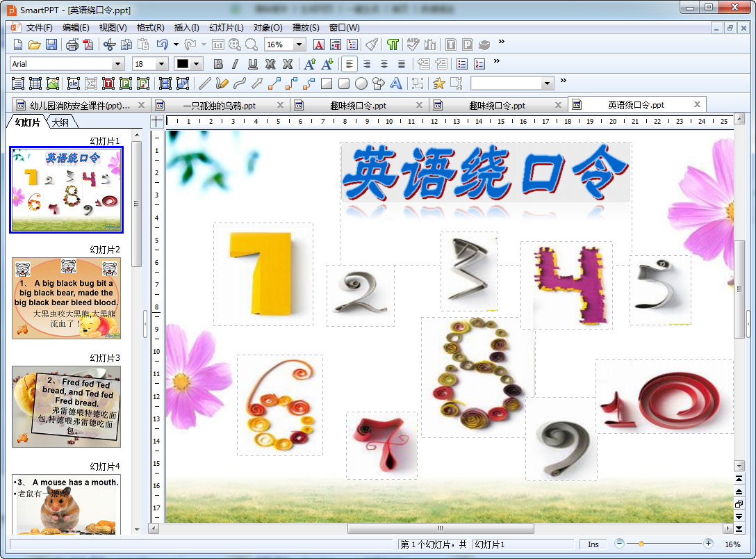Toggle Italic formatting
The height and width of the screenshot is (559, 756).
click(x=236, y=64)
